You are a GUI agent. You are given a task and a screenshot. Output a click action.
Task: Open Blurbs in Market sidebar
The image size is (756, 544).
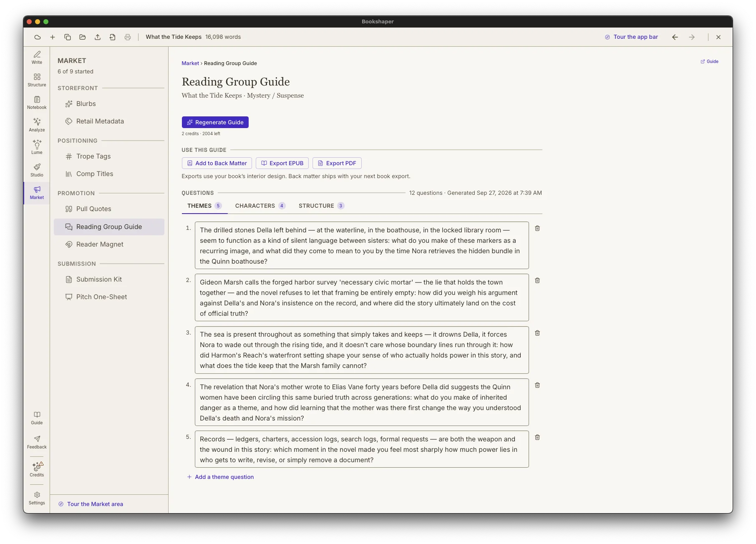(109, 104)
